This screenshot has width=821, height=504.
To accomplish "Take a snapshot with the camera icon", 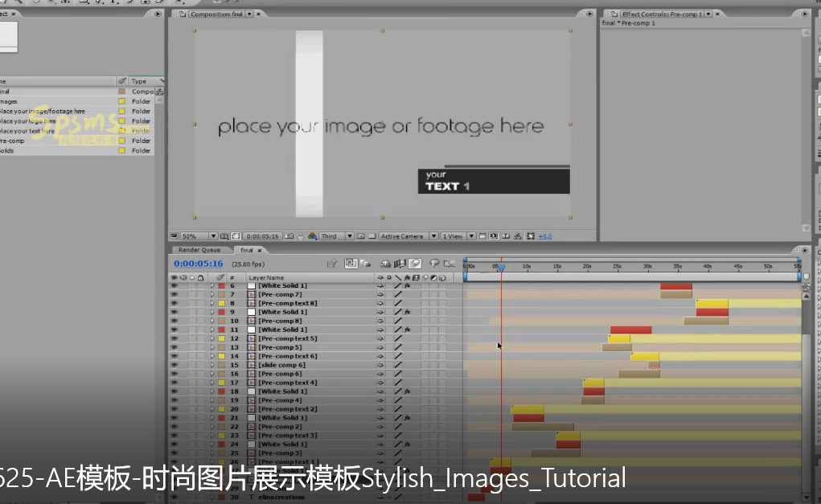I will 289,236.
